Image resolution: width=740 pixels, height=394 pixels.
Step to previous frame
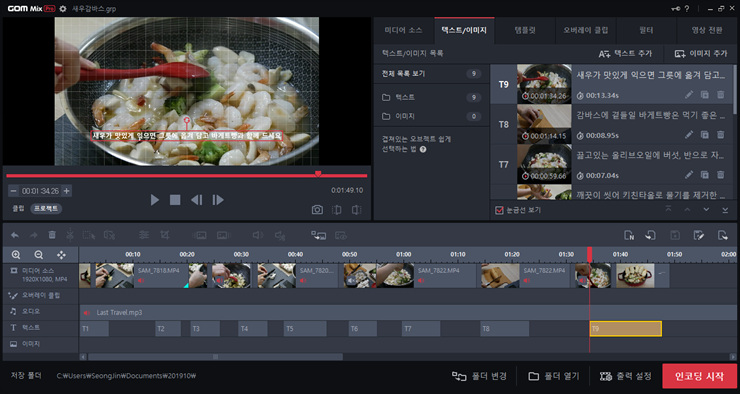pyautogui.click(x=196, y=200)
